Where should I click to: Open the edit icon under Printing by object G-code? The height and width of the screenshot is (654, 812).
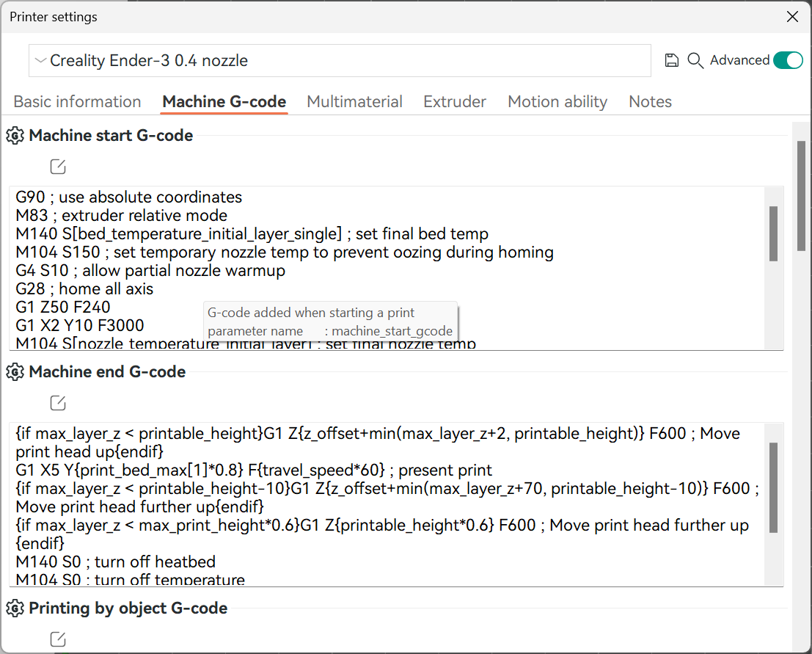58,639
